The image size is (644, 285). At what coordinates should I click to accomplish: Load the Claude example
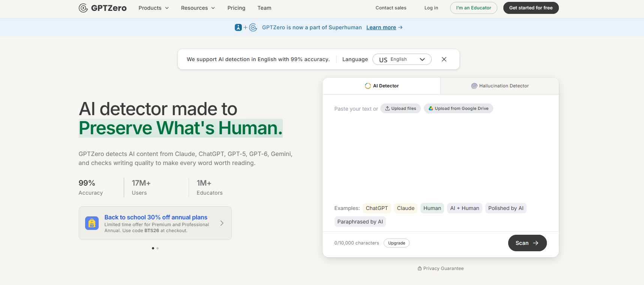(406, 208)
